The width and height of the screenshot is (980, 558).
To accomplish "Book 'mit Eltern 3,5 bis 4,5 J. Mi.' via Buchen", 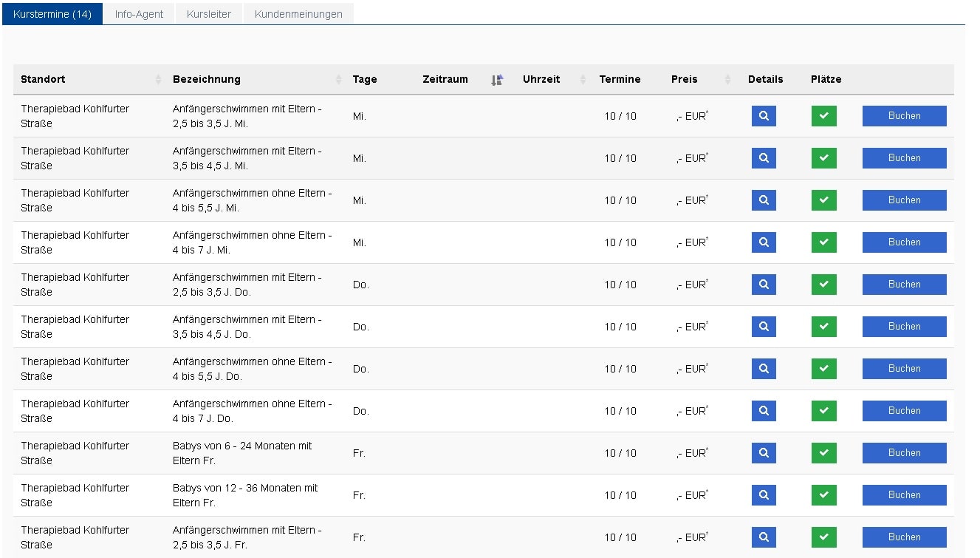I will [x=904, y=158].
